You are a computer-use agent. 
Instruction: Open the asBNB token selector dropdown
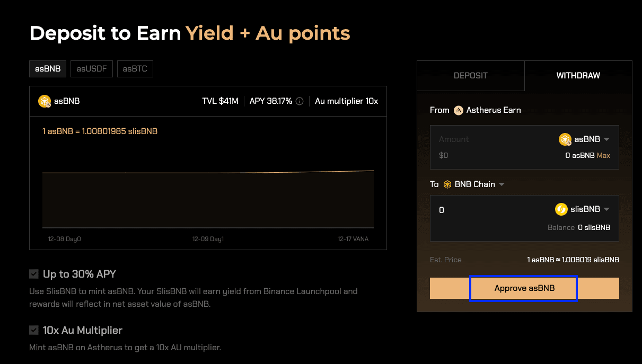click(x=607, y=139)
